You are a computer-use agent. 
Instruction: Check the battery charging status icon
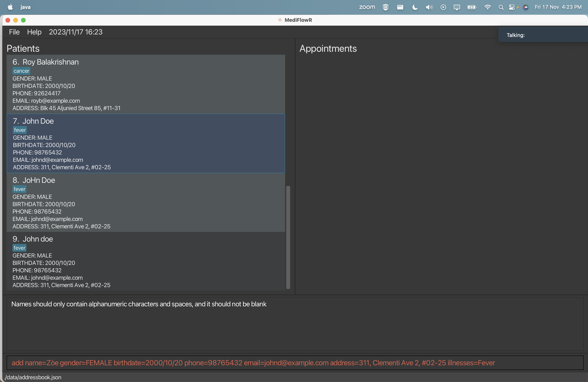[472, 7]
